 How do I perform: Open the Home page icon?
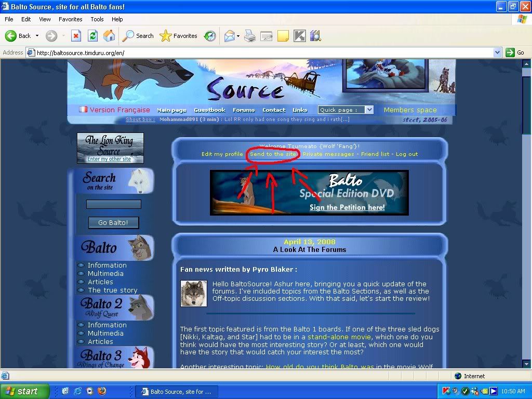(x=109, y=36)
